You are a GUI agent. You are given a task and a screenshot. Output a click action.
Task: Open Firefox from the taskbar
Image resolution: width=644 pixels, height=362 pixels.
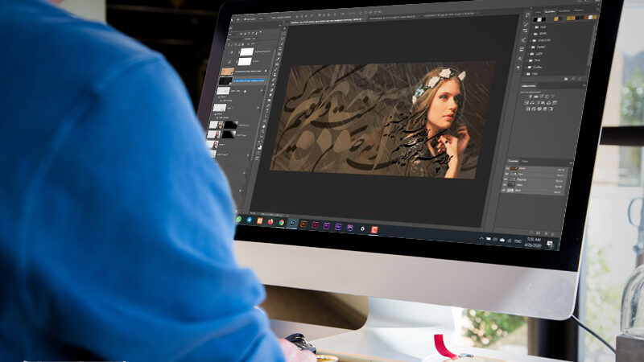(x=270, y=222)
